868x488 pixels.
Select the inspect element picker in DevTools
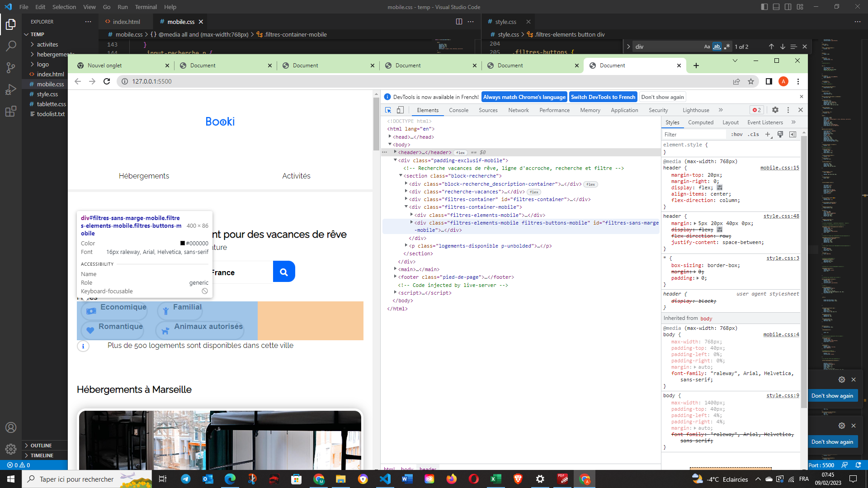(388, 110)
